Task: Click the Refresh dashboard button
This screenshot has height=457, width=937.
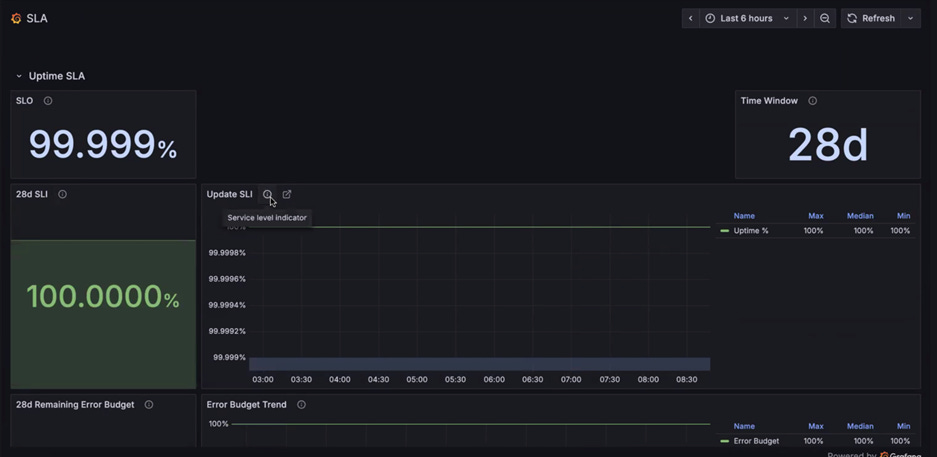Action: (x=871, y=19)
